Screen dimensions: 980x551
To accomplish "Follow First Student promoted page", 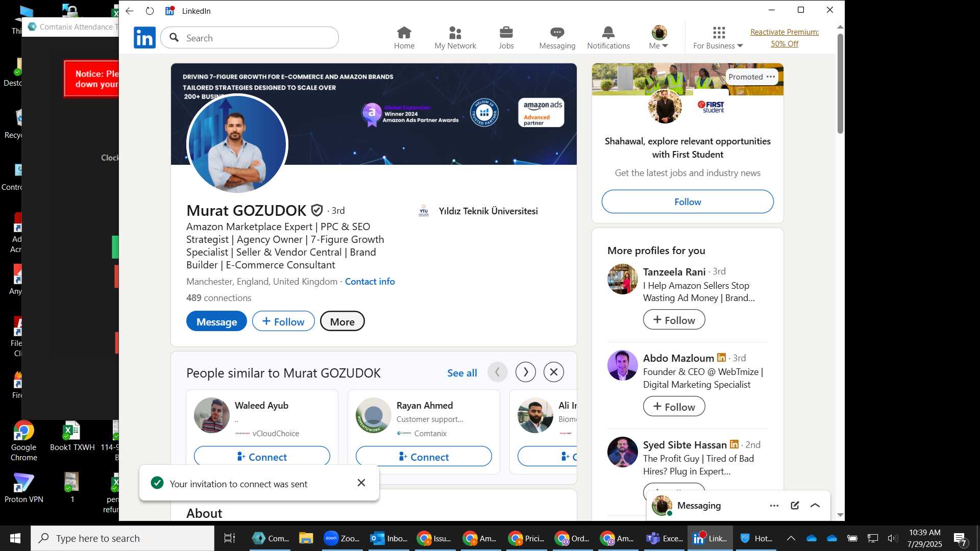I will click(688, 202).
